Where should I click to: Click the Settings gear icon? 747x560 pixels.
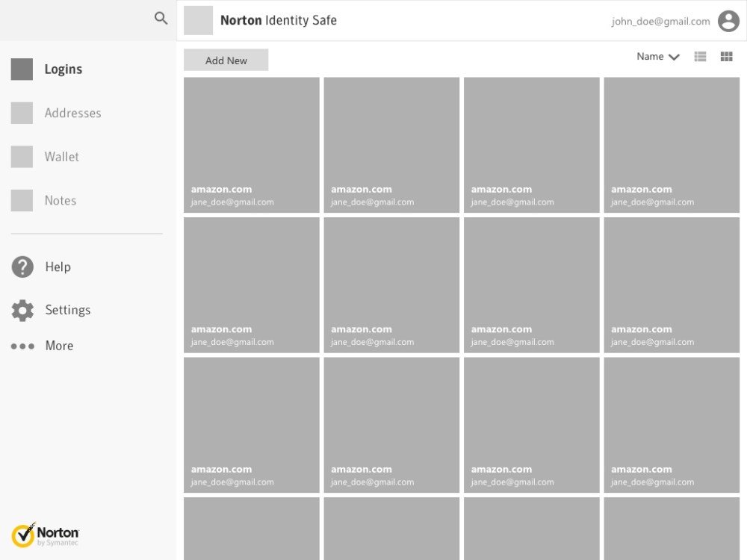click(x=22, y=310)
